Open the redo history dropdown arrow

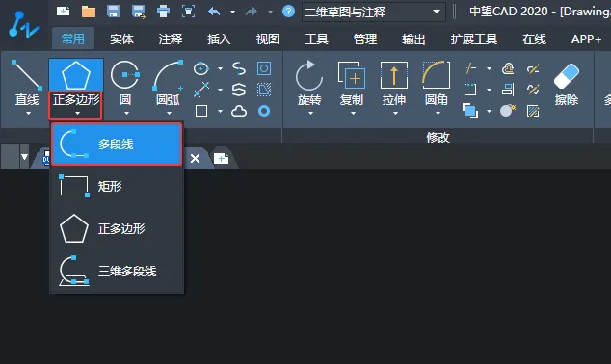point(270,13)
